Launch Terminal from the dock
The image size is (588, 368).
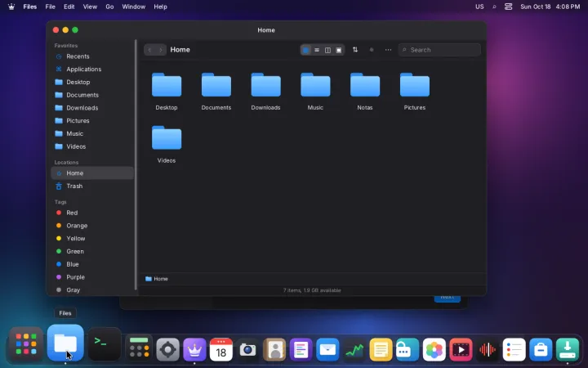pos(105,344)
